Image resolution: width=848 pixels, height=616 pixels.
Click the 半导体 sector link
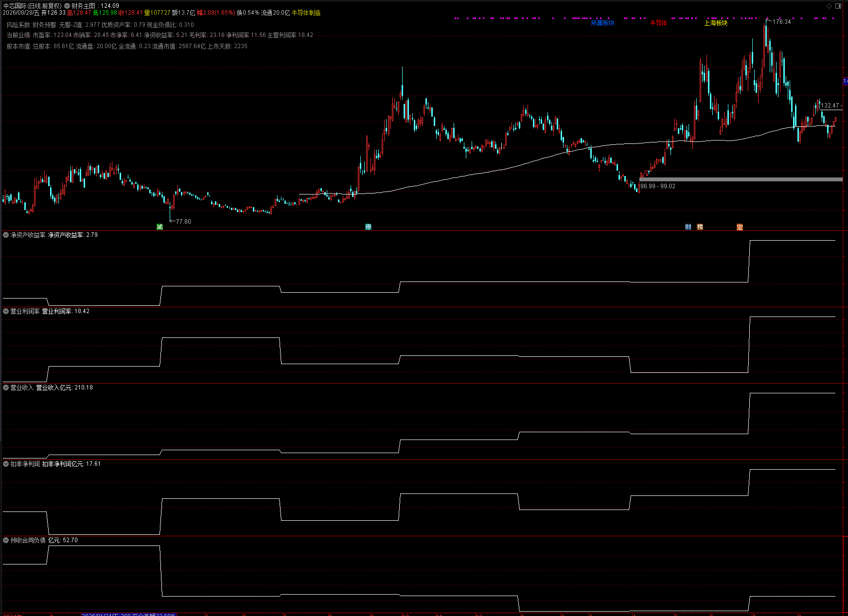(659, 23)
